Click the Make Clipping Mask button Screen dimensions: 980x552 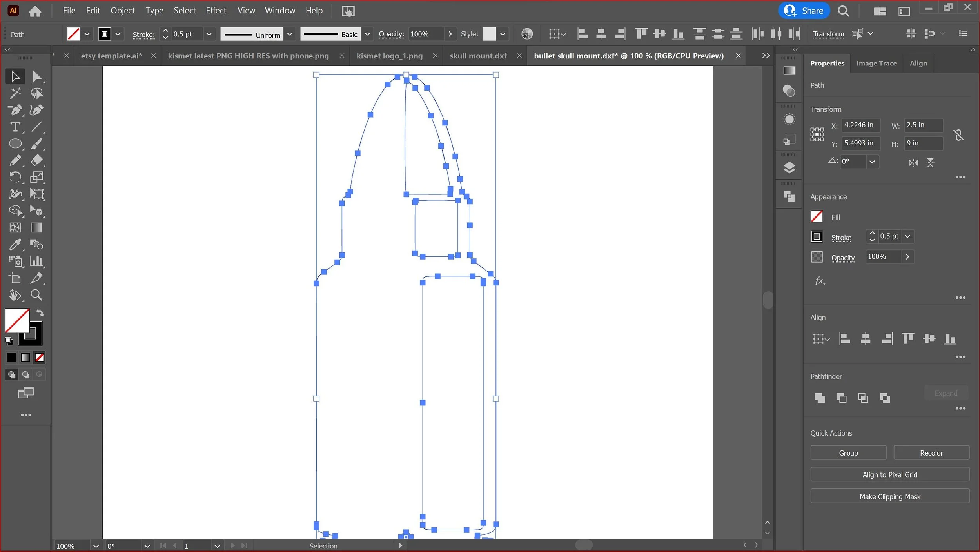(889, 496)
